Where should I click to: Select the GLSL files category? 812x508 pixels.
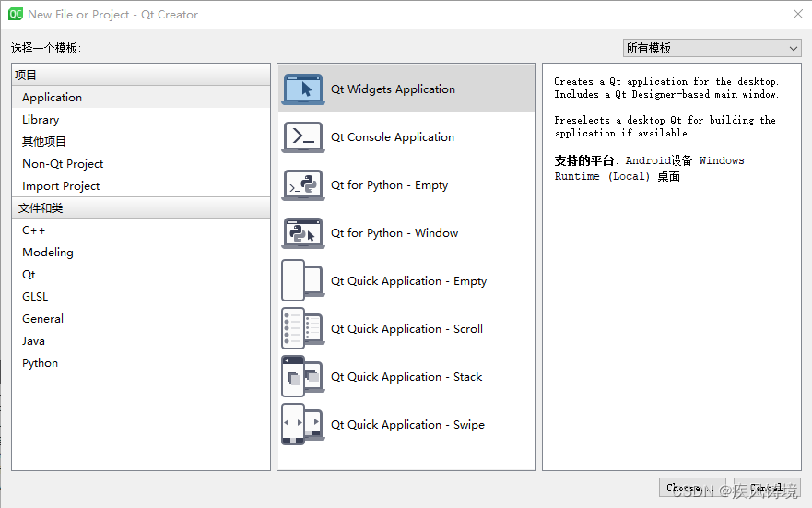[x=141, y=297]
